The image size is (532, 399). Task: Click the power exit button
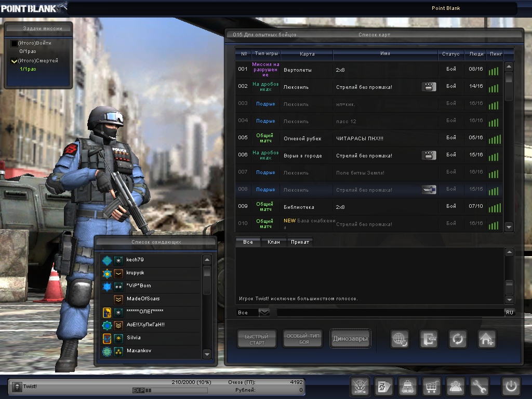(x=510, y=387)
